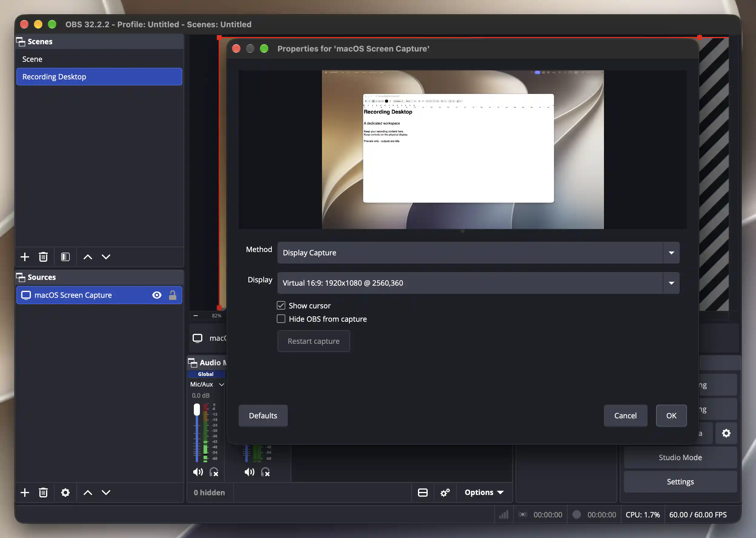Mute the Mic/Aux speaker icon

pyautogui.click(x=198, y=472)
